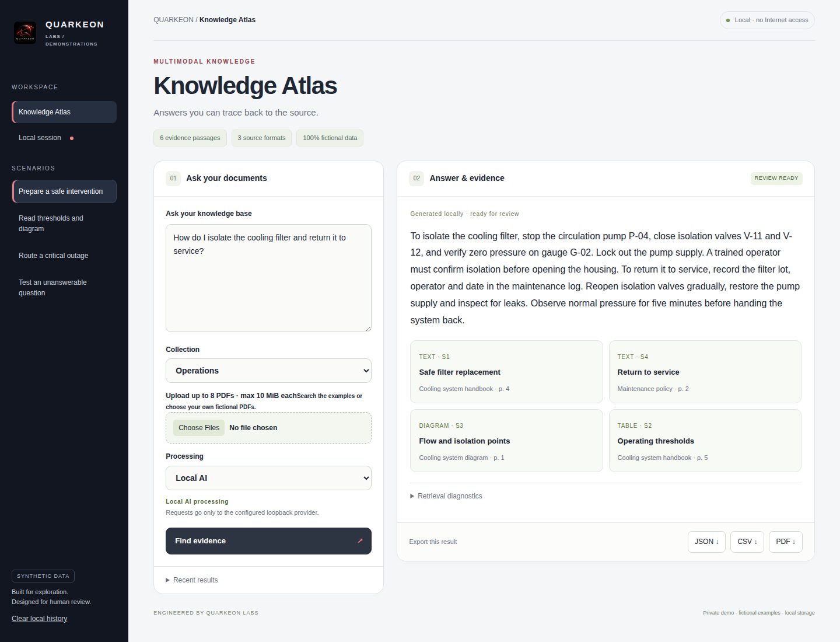This screenshot has height=642, width=840.
Task: Select Read thresholds and diagram scenario
Action: pyautogui.click(x=64, y=224)
